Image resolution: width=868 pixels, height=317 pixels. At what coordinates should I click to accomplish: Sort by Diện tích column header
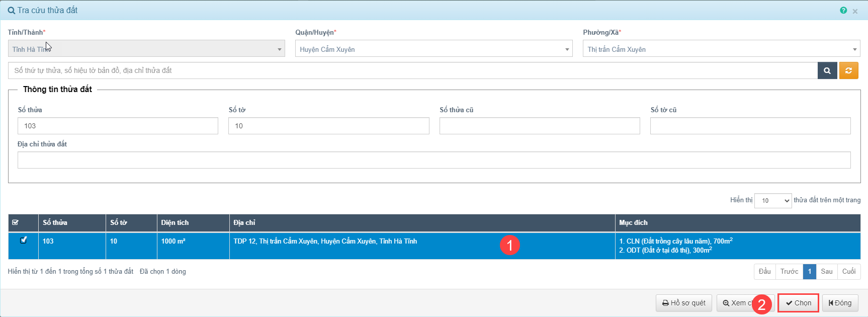175,222
